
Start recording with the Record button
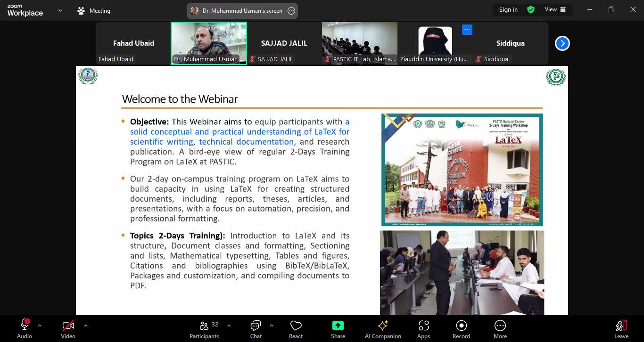click(x=461, y=329)
